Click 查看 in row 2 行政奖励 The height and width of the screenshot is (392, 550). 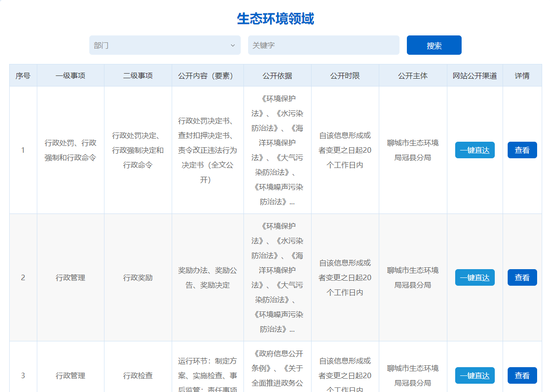[x=522, y=277]
